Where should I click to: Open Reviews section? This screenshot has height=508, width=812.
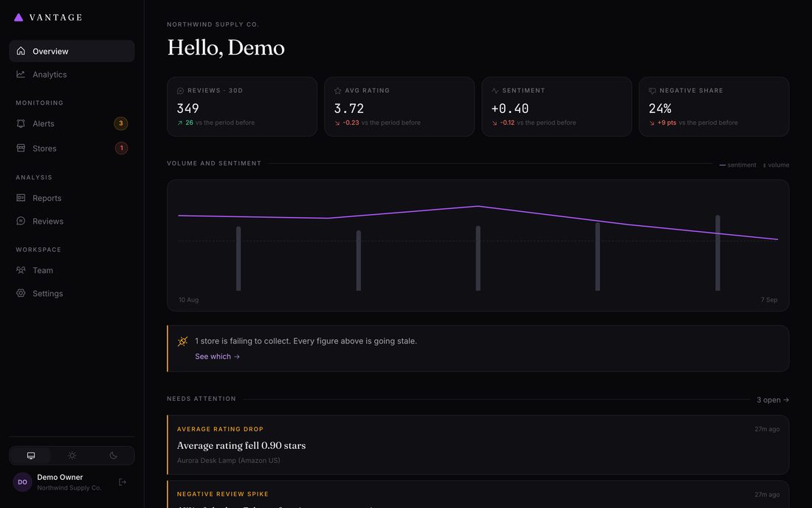coord(72,221)
